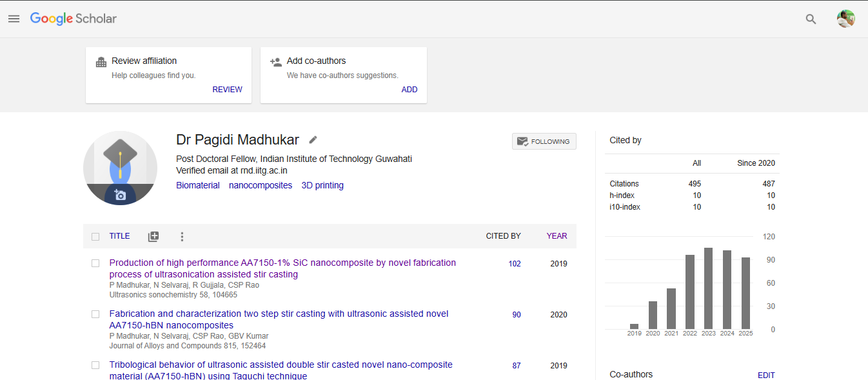868x380 pixels.
Task: Click camera icon to change profile photo
Action: pos(120,195)
